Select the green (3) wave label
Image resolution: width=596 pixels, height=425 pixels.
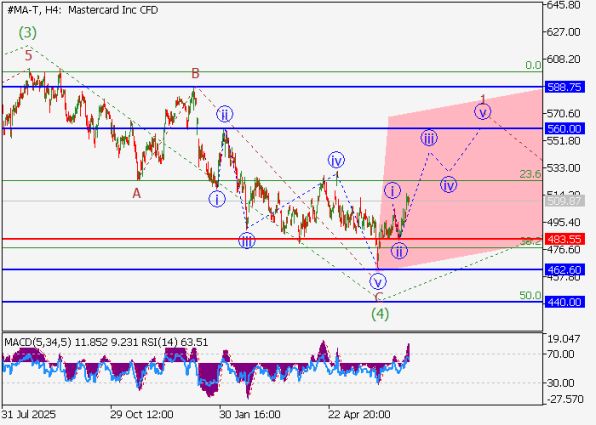[x=28, y=33]
